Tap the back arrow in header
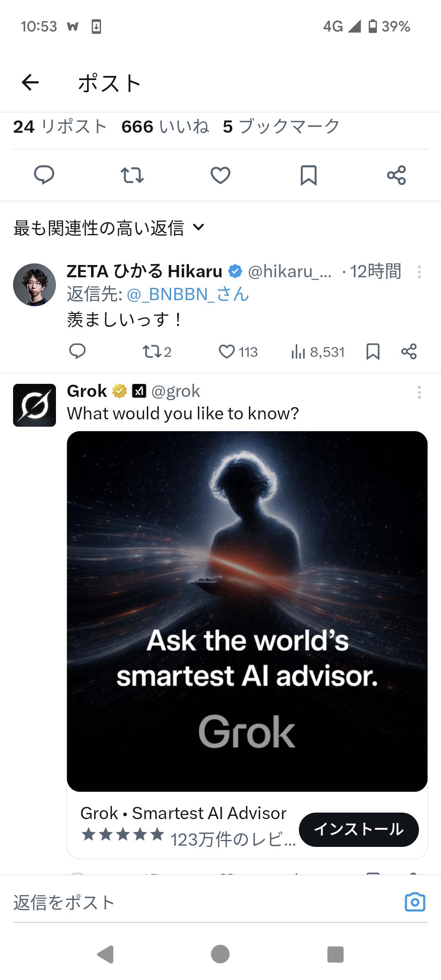This screenshot has width=441, height=980. tap(30, 83)
